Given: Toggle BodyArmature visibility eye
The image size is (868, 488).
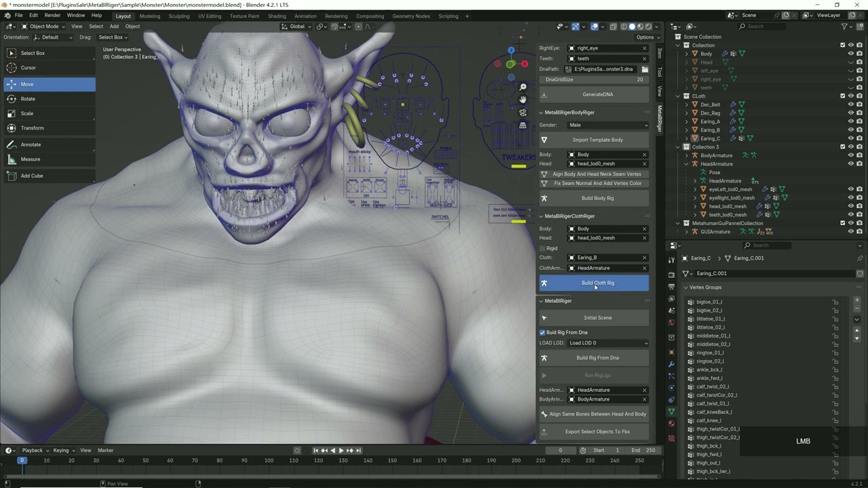Looking at the screenshot, I should click(x=851, y=155).
